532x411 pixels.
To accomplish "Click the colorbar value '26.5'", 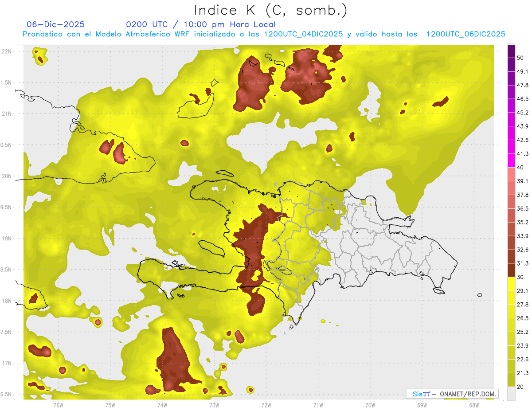I will point(523,318).
